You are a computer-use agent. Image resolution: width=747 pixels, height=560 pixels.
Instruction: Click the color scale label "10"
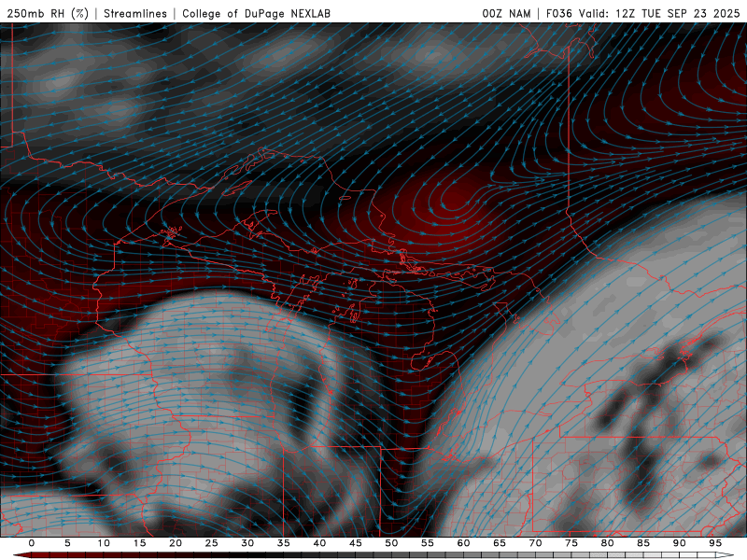click(104, 543)
